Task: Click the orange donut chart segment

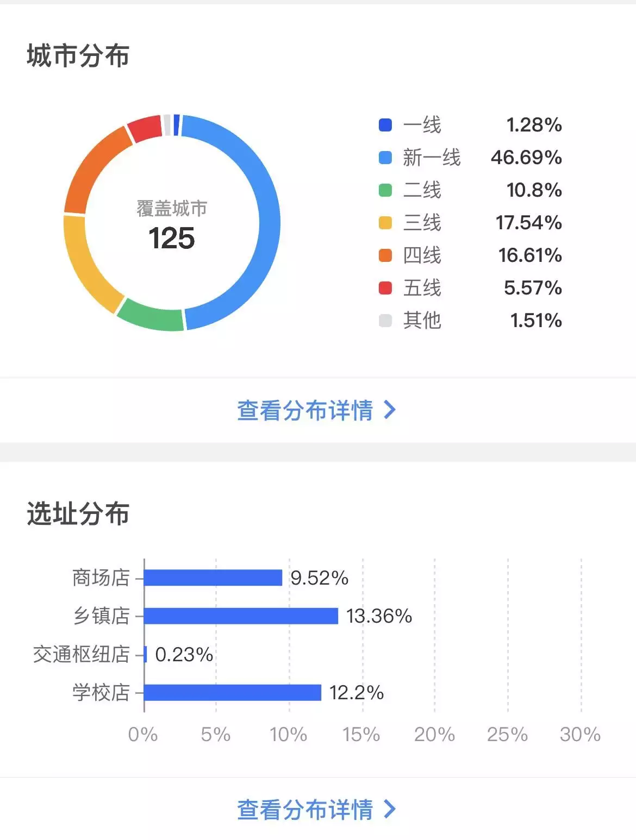Action: tap(92, 168)
